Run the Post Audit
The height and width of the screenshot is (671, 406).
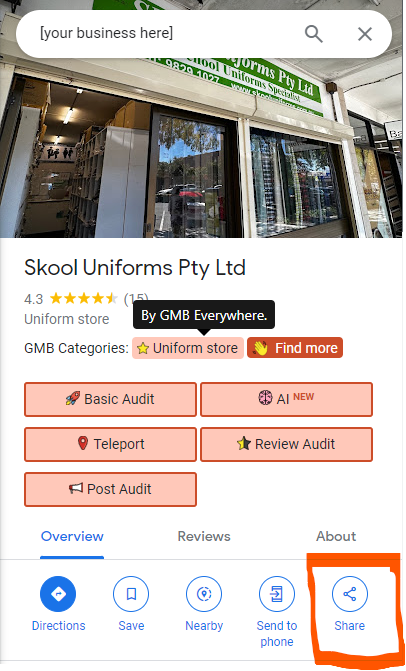pyautogui.click(x=110, y=489)
